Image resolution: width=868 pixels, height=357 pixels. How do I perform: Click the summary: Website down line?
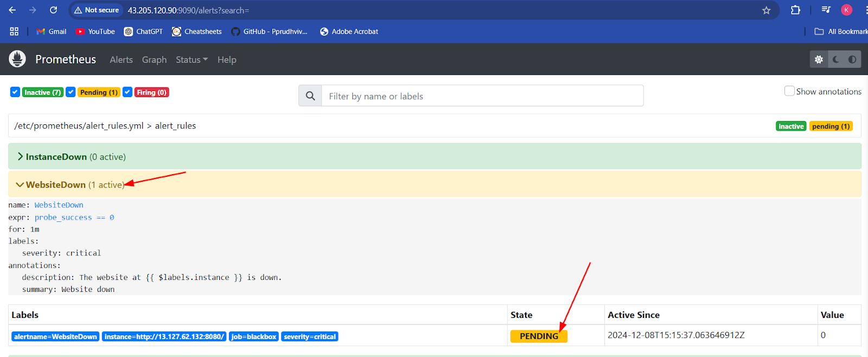[x=68, y=289]
